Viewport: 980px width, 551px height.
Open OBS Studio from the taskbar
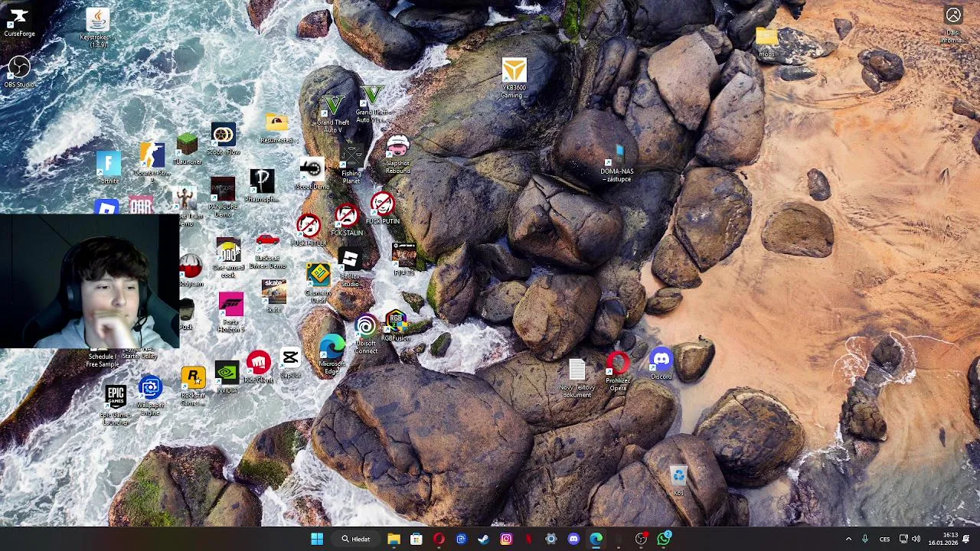tap(641, 539)
